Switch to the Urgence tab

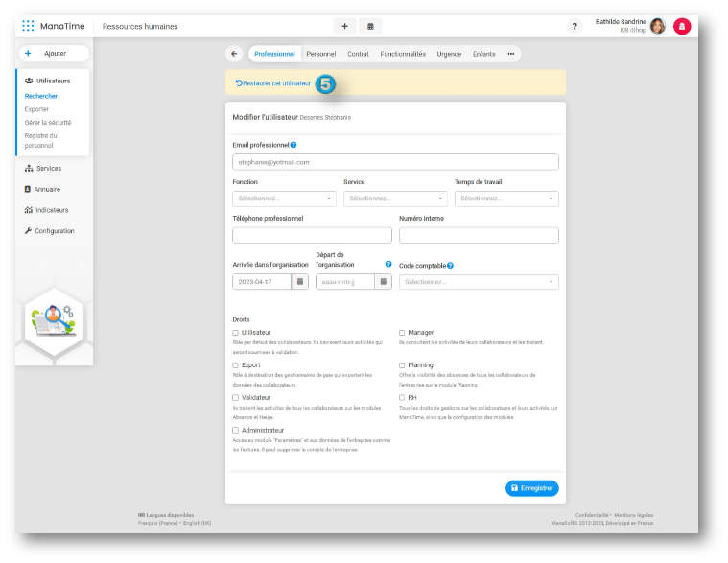[449, 54]
